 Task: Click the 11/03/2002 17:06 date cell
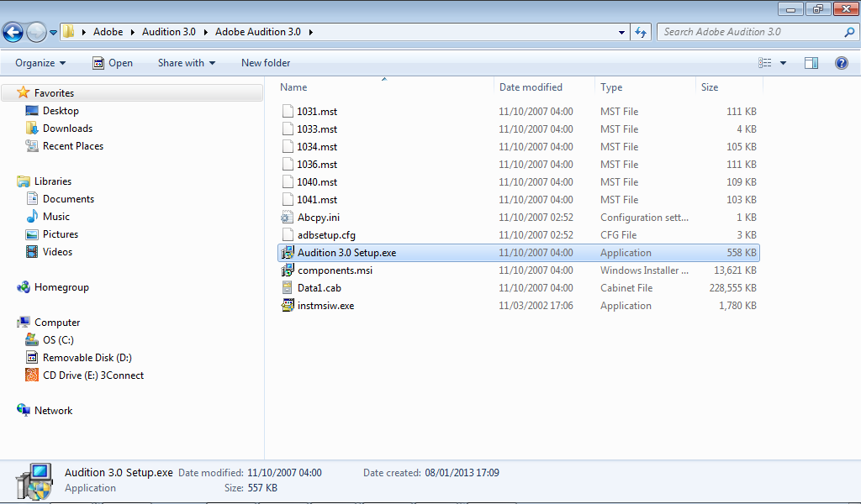coord(536,306)
